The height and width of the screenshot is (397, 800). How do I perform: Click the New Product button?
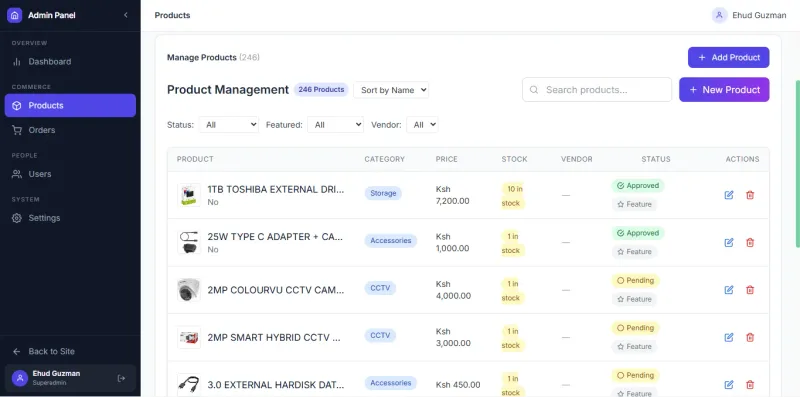click(x=724, y=90)
